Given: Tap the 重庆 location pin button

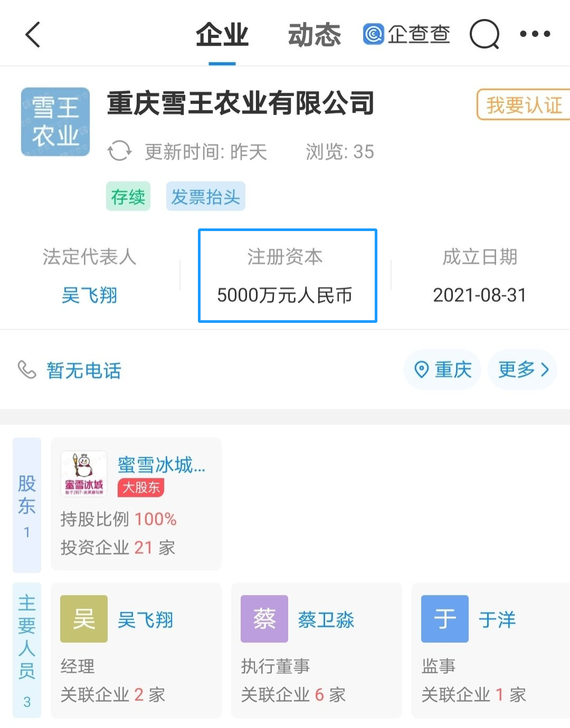Looking at the screenshot, I should 442,370.
